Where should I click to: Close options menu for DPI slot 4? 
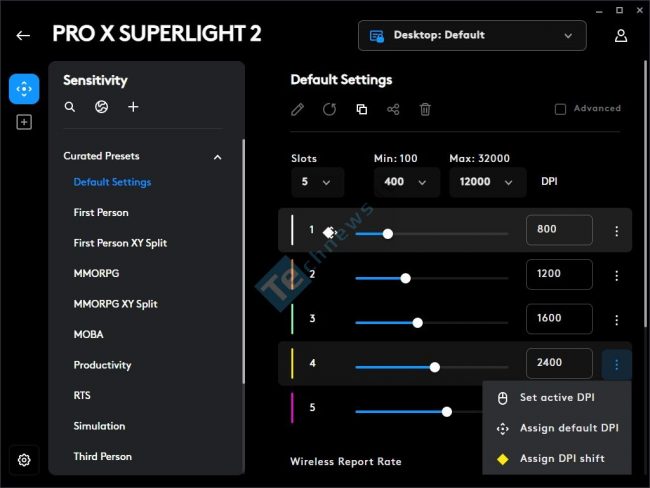pyautogui.click(x=616, y=364)
